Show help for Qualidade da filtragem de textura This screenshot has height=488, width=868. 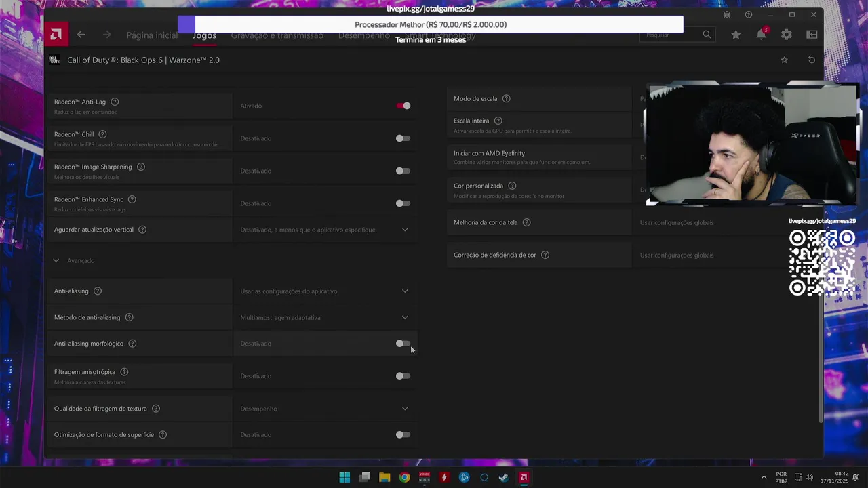coord(156,409)
